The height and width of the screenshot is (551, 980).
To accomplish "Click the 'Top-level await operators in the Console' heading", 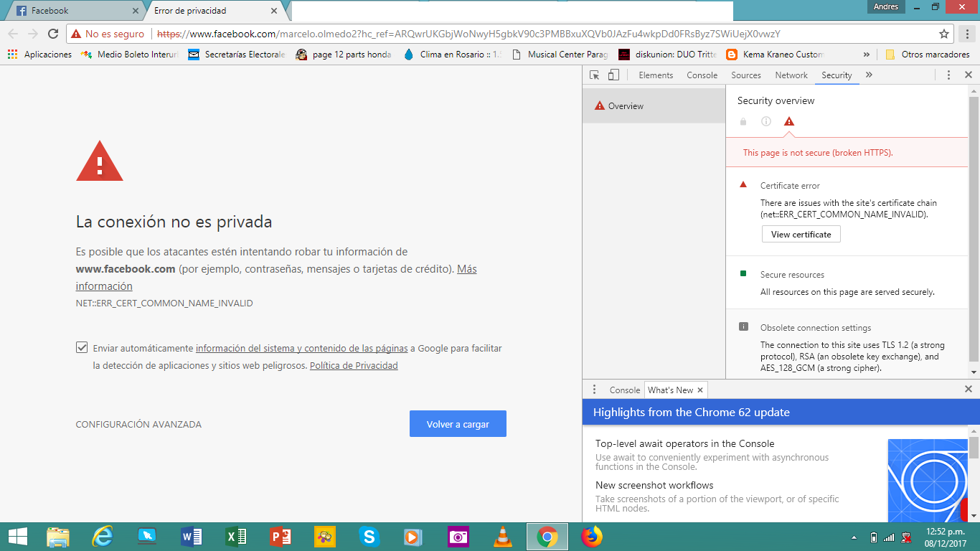I will pos(685,444).
